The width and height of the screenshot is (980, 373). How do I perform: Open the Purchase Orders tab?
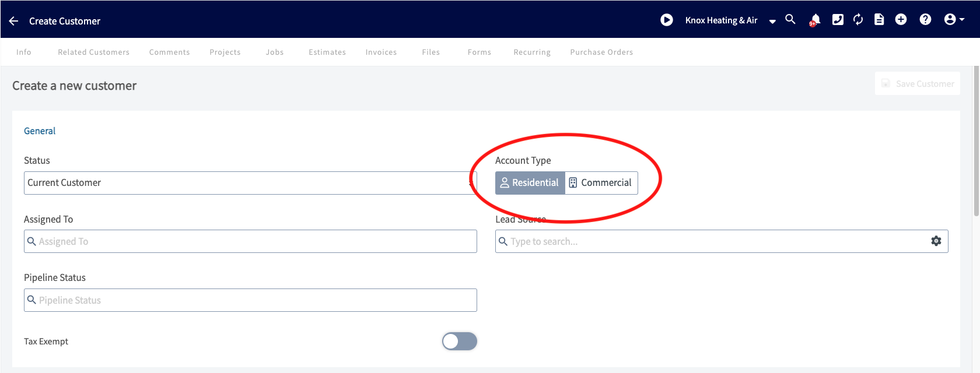point(601,52)
